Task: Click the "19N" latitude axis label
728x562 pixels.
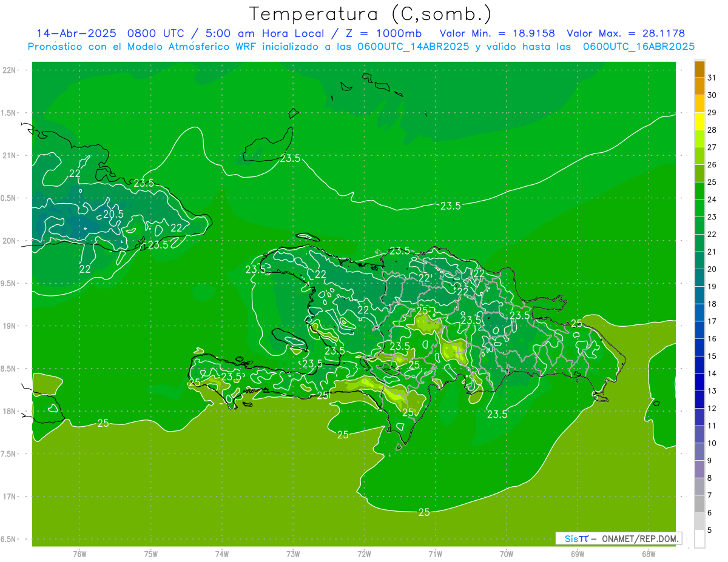Action: click(x=9, y=326)
